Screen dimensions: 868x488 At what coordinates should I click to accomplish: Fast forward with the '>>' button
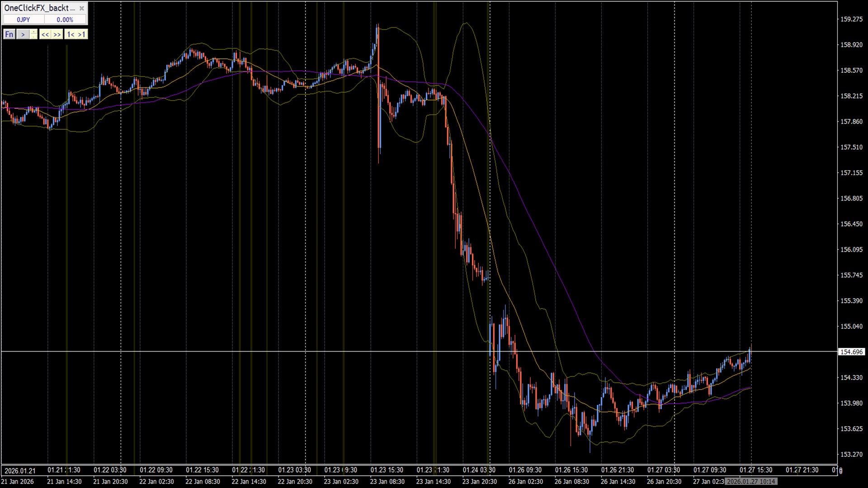pos(57,34)
